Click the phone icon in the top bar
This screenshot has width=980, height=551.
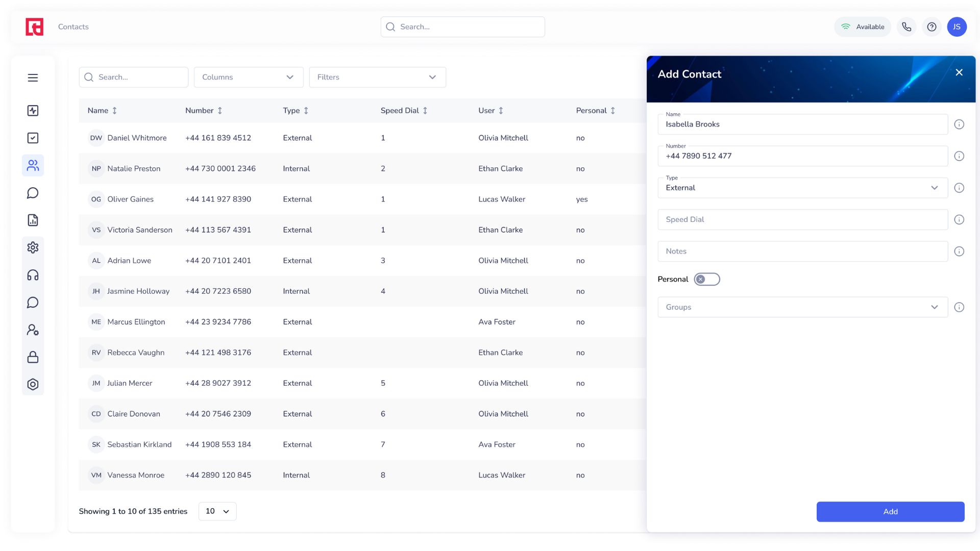pos(906,27)
